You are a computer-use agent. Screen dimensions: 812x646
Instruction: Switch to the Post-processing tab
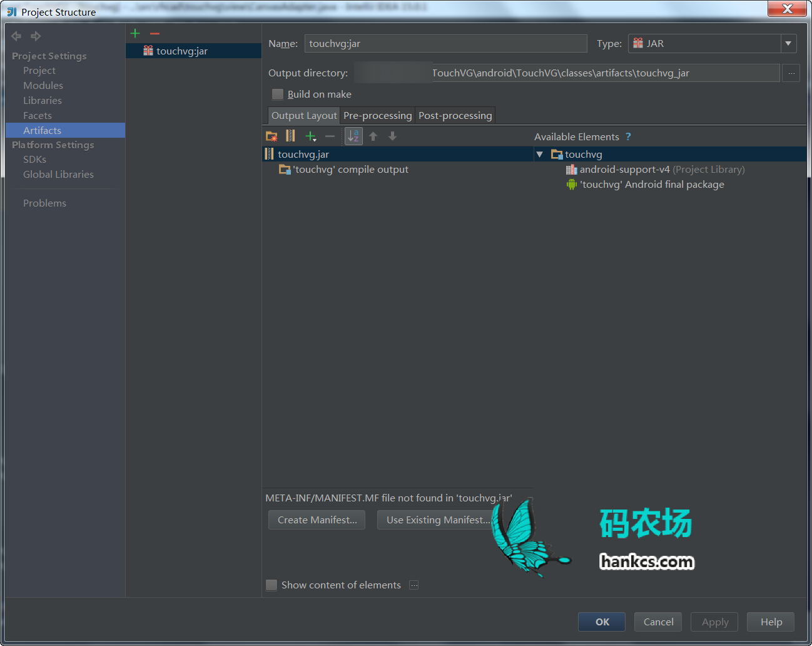click(x=455, y=116)
